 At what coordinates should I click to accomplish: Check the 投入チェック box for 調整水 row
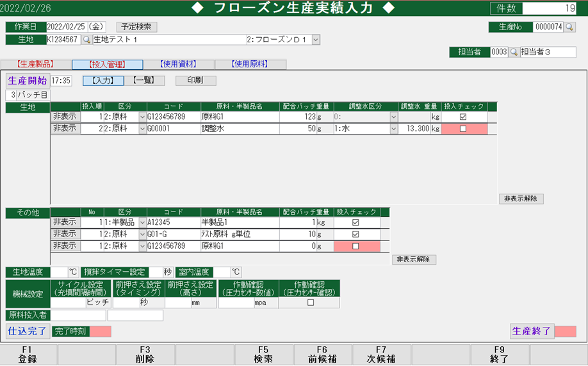[x=462, y=129]
